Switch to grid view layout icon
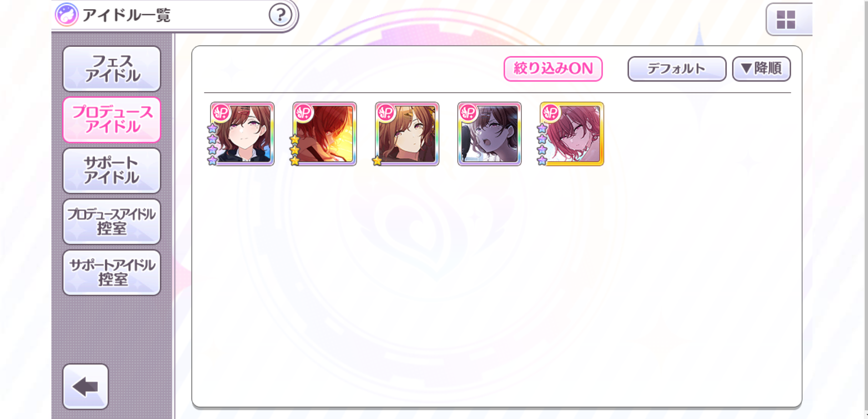 (786, 20)
